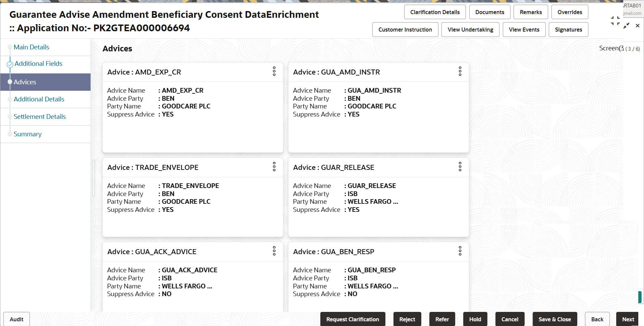Click Advice : GUA_ACK_ADVICE card title
Viewport: 644px width, 326px height.
[152, 251]
